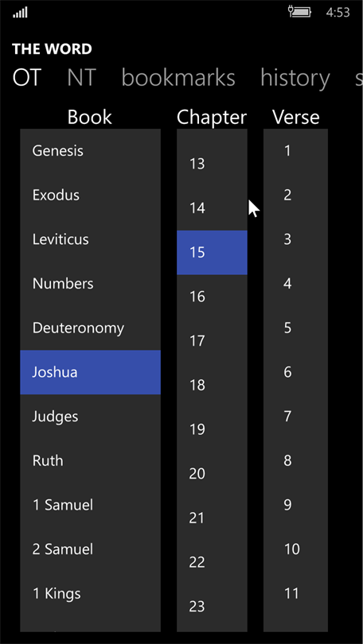Choose chapter 18 in the Chapter column

pos(212,386)
